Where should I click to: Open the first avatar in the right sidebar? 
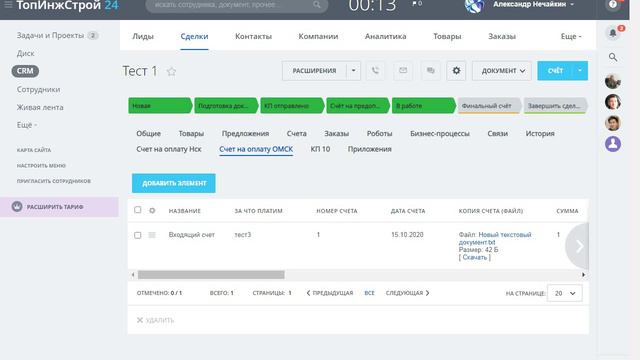pos(613,81)
